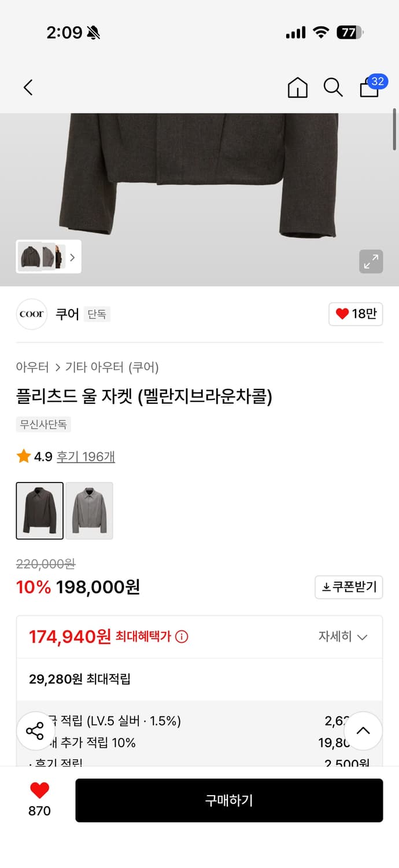Go to the home screen via the home icon
The image size is (399, 868).
coord(297,87)
